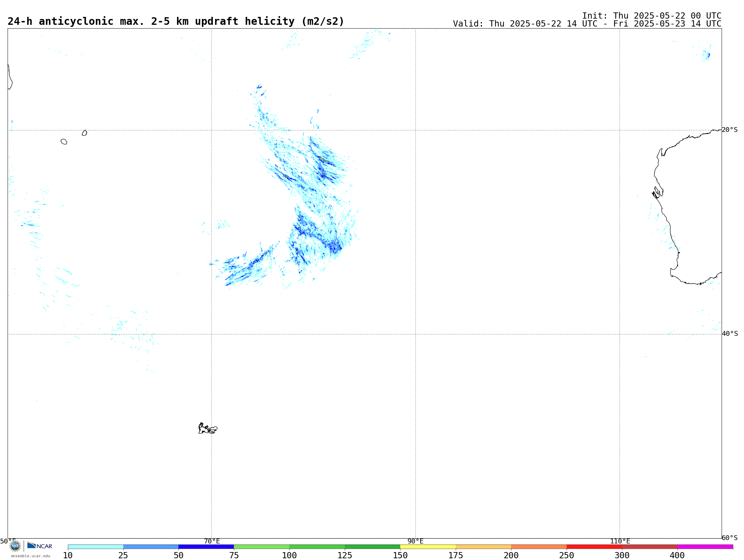Click the colorbar tick label '25'

(123, 556)
